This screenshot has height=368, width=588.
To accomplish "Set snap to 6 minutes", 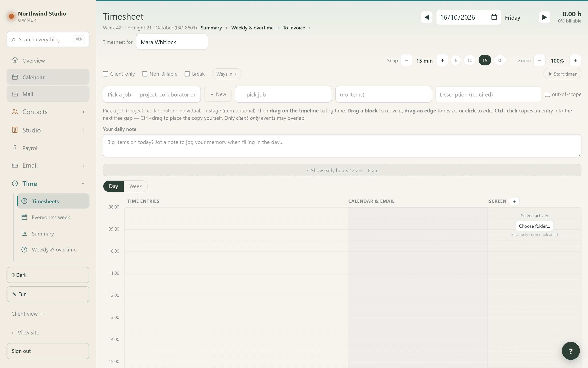I will coord(456,60).
